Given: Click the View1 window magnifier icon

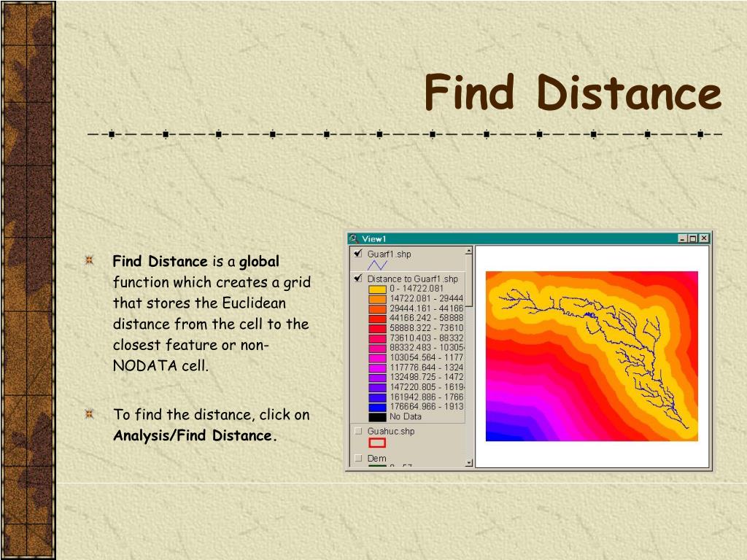Looking at the screenshot, I should [x=354, y=238].
